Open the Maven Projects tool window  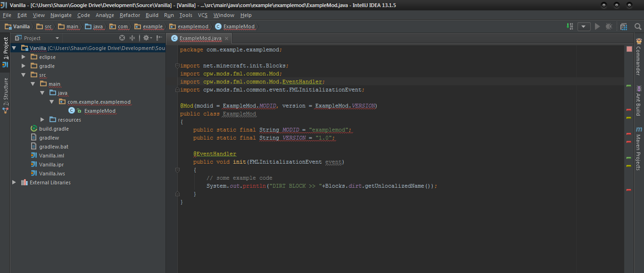point(638,149)
